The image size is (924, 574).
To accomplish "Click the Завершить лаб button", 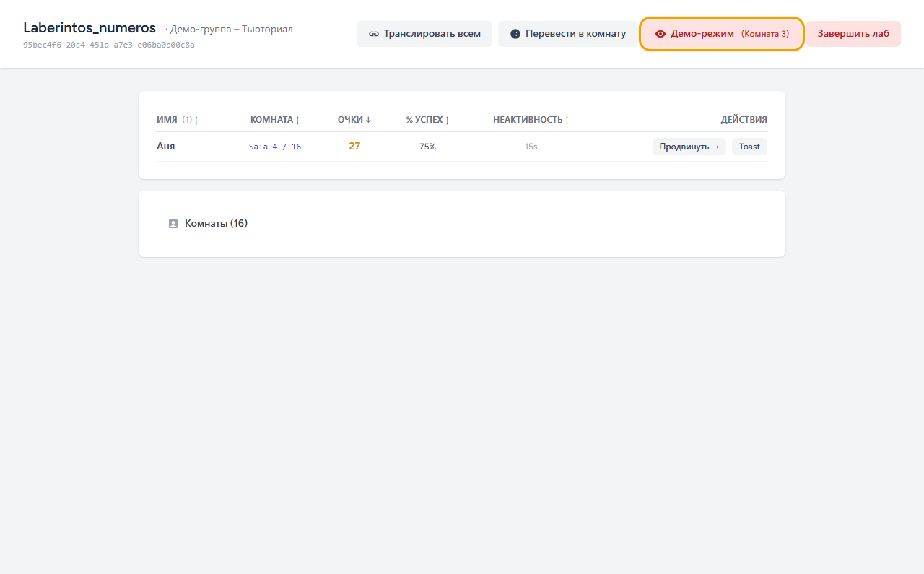I will [853, 34].
